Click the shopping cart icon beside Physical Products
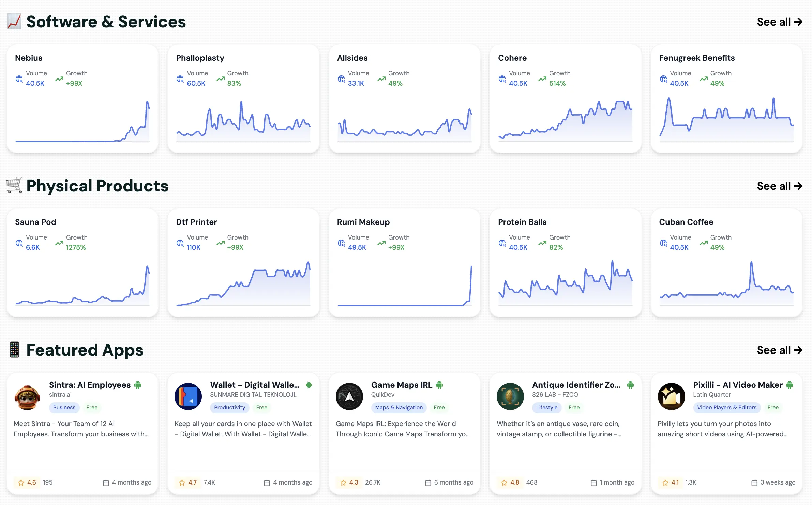 pyautogui.click(x=14, y=186)
